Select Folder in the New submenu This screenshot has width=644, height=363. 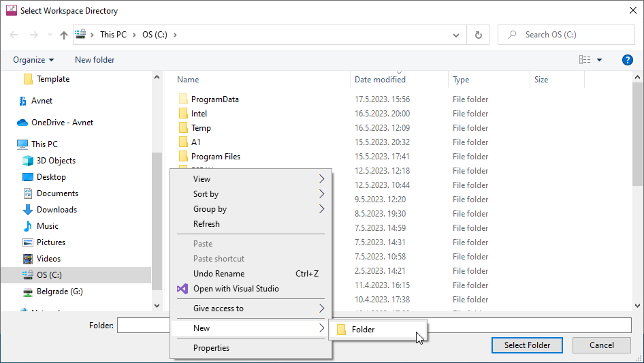363,330
